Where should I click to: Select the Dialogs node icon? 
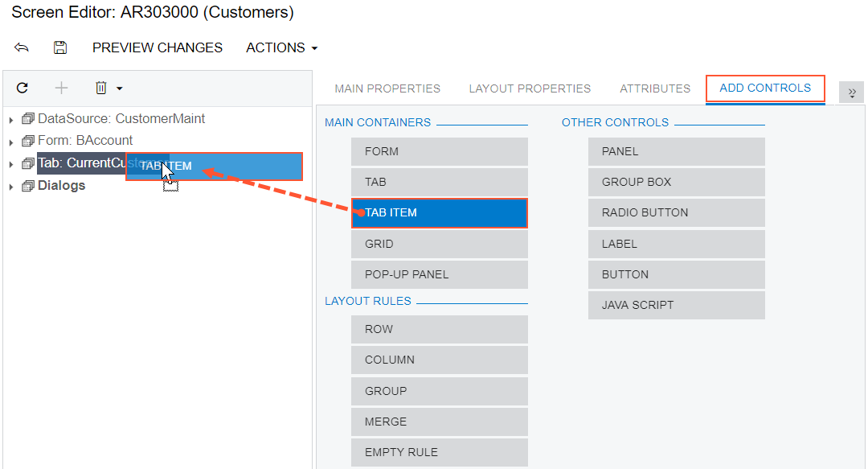tap(28, 186)
